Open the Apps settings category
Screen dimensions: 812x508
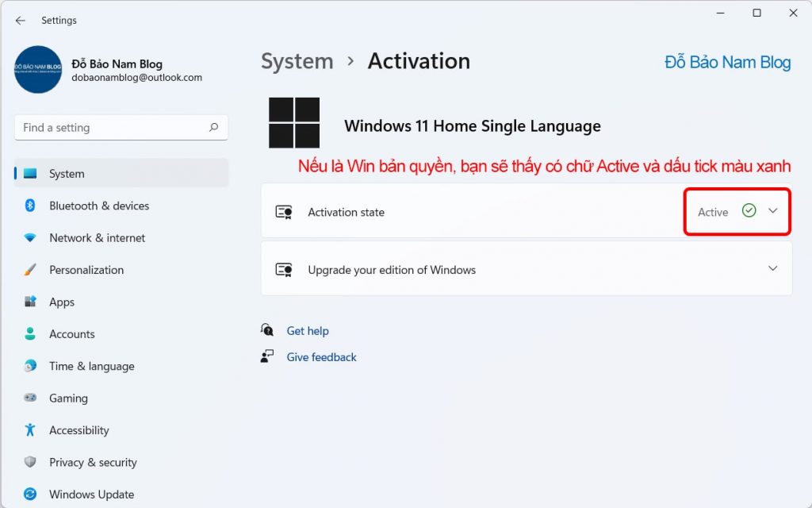point(62,302)
